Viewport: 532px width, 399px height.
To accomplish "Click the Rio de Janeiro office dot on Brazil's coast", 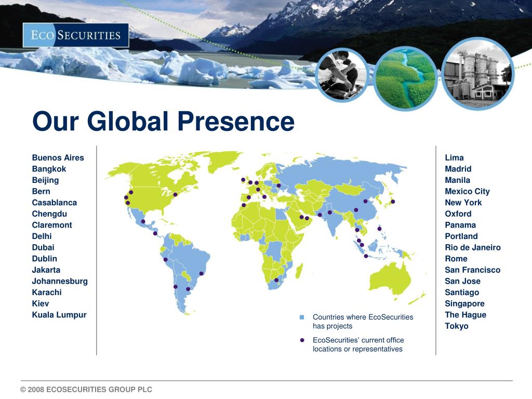I will tap(201, 273).
